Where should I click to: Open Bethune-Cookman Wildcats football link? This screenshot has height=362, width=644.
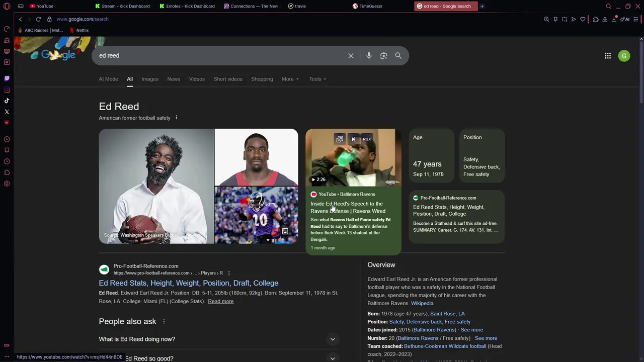[445, 346]
